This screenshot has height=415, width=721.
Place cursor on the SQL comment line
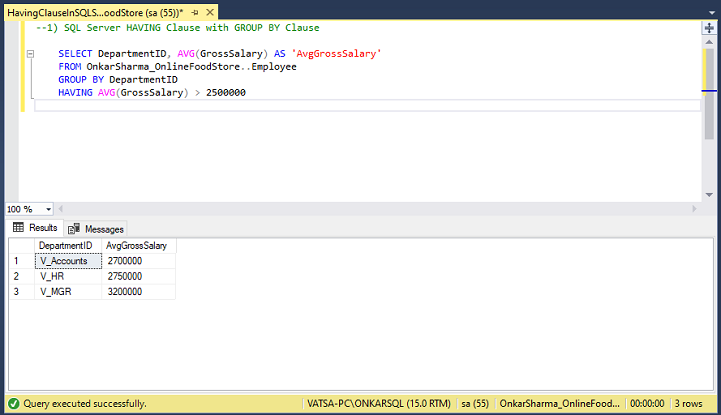click(x=177, y=28)
